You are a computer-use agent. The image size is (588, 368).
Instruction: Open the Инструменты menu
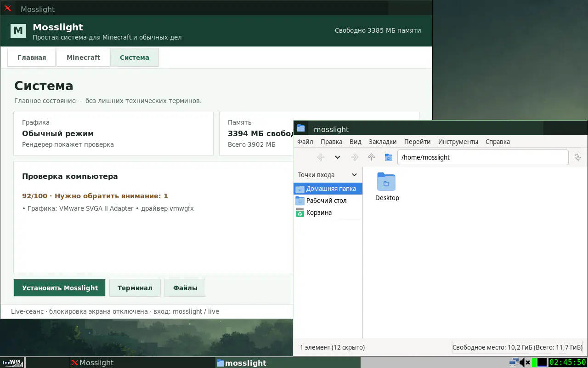(458, 142)
